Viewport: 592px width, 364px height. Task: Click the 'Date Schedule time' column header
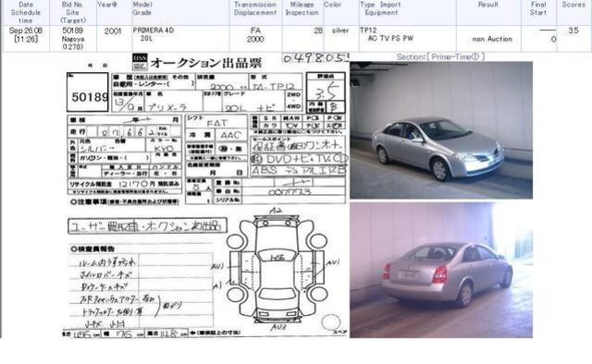(26, 12)
